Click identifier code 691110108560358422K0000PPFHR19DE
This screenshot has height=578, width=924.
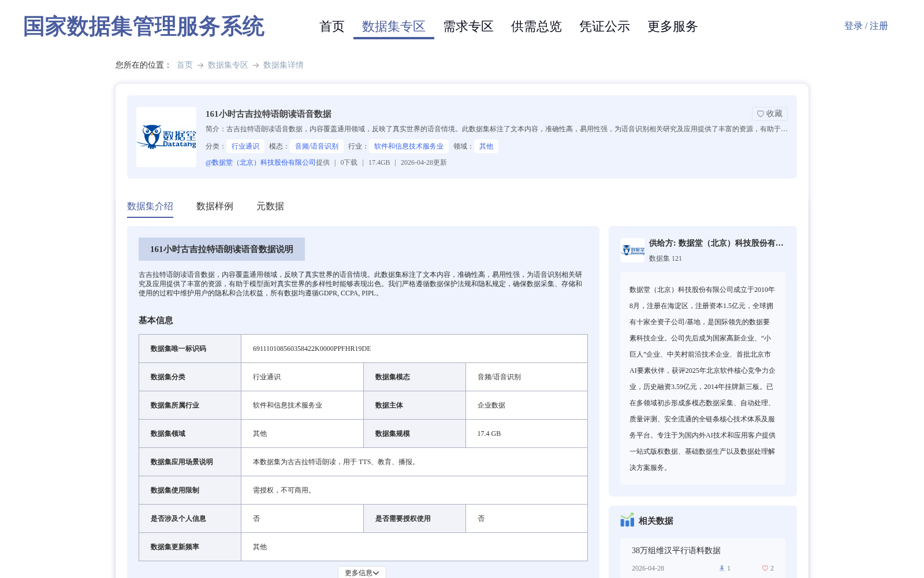[312, 349]
